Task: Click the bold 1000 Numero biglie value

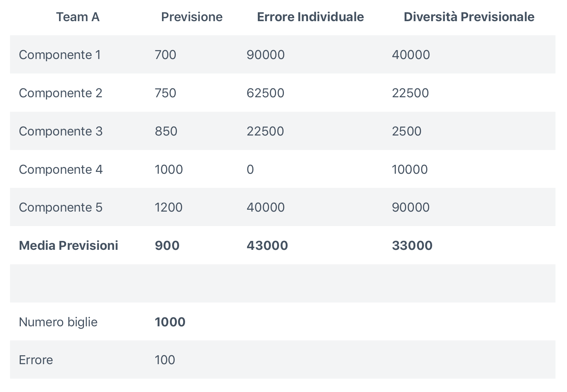Action: 170,322
